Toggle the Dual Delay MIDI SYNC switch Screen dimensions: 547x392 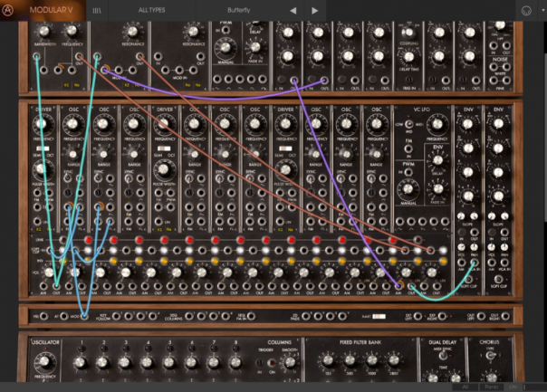tap(443, 356)
